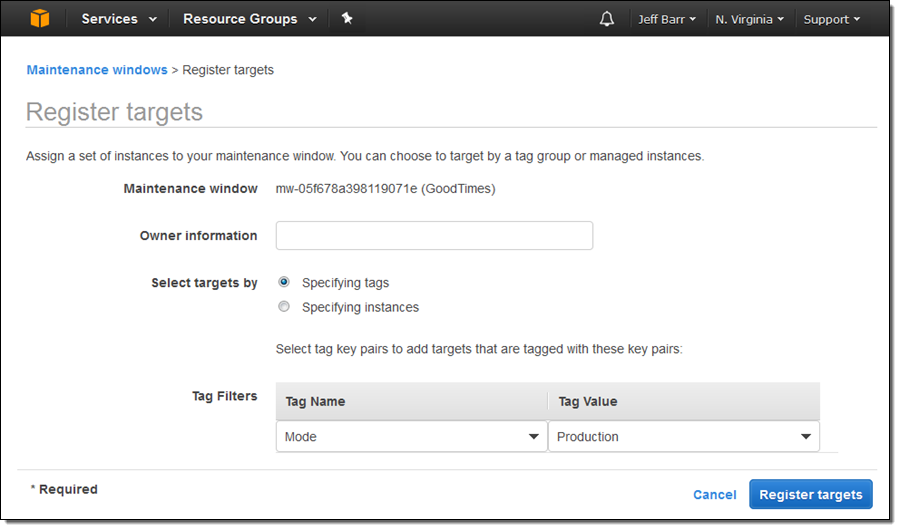Image resolution: width=900 pixels, height=530 pixels.
Task: Expand the Support dropdown menu
Action: point(832,20)
